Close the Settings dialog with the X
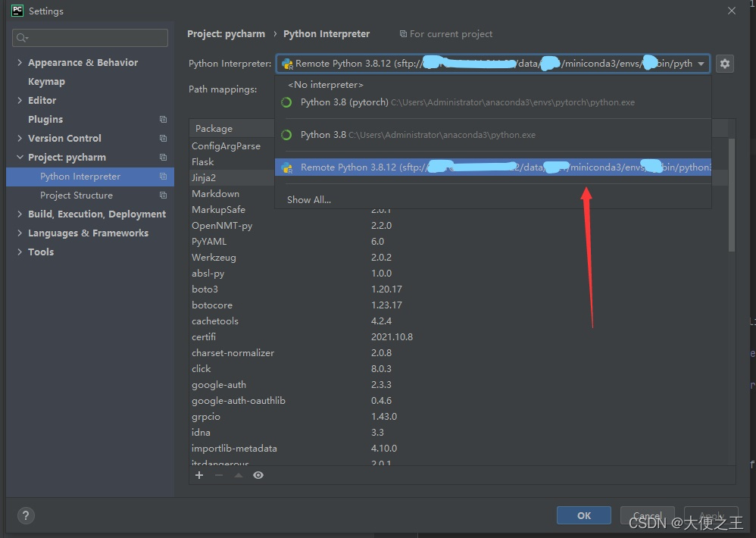Screen dimensions: 756x538 732,11
